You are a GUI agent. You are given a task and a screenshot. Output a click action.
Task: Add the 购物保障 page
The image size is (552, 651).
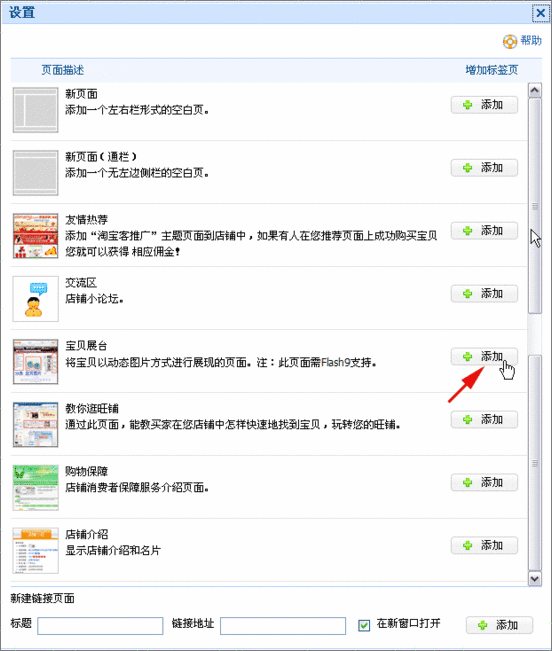484,482
